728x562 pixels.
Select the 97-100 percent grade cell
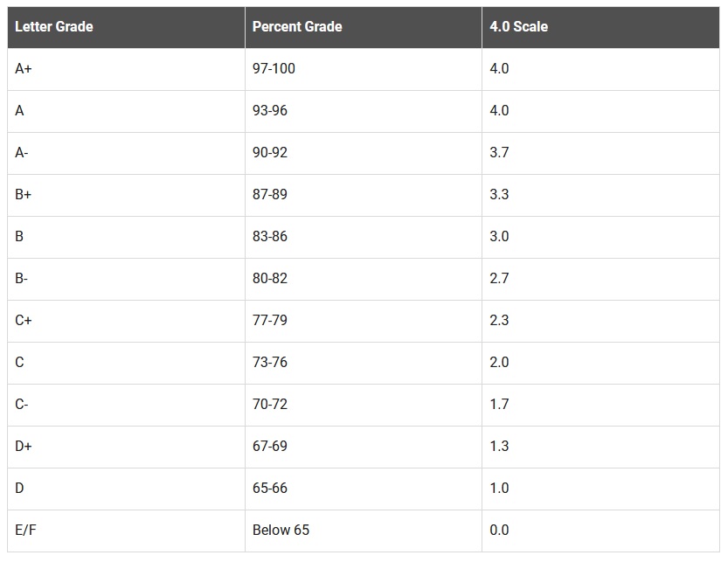click(x=274, y=69)
